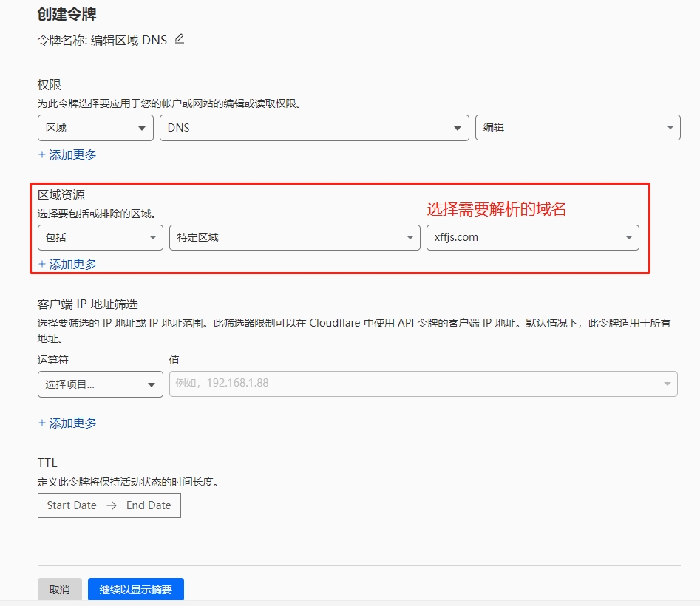
Task: Open the DNS permission dropdown
Action: (x=314, y=128)
